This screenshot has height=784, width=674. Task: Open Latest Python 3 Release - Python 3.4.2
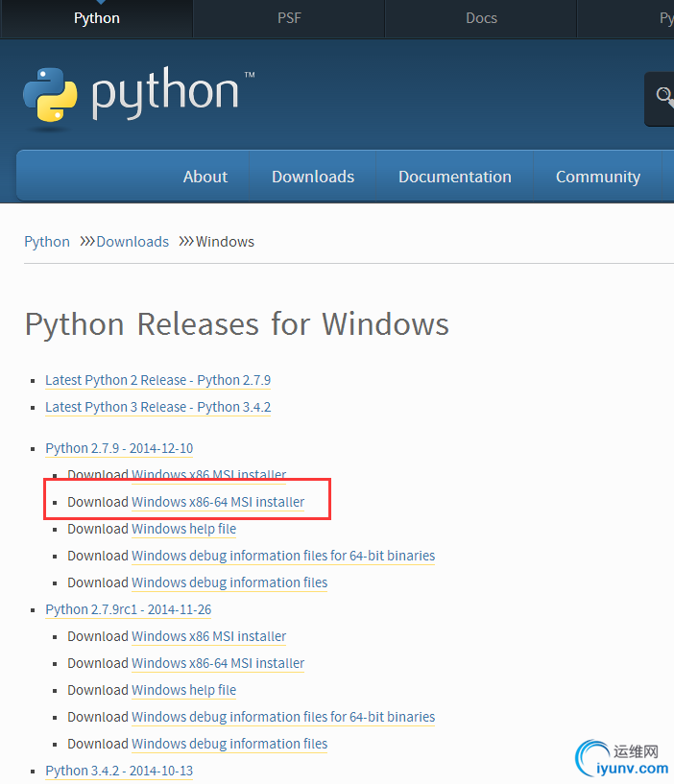coord(157,407)
